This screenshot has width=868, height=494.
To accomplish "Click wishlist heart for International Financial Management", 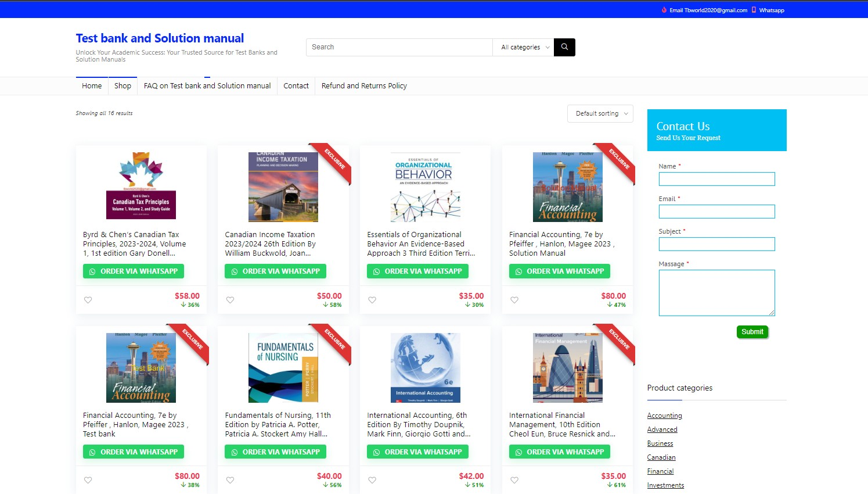I will click(514, 480).
